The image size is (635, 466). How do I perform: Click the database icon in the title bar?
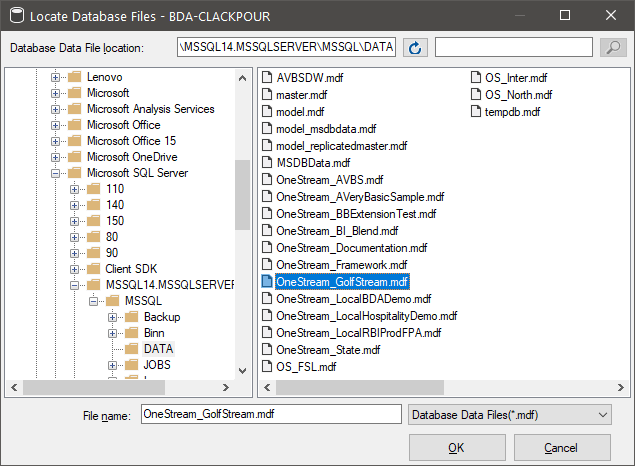click(17, 16)
